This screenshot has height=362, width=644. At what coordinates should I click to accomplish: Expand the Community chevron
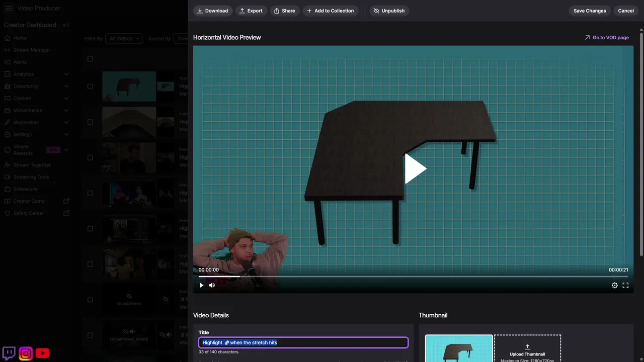[x=66, y=86]
